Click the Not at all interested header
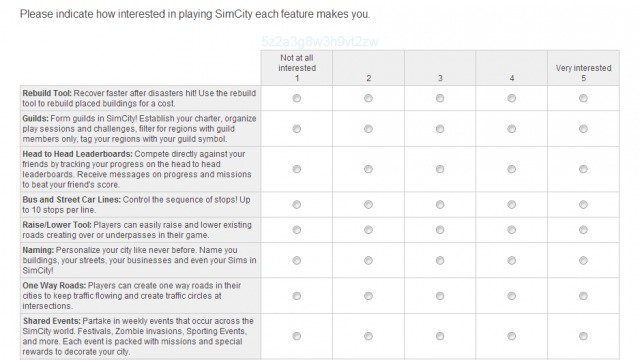This screenshot has height=360, width=640. coord(297,68)
